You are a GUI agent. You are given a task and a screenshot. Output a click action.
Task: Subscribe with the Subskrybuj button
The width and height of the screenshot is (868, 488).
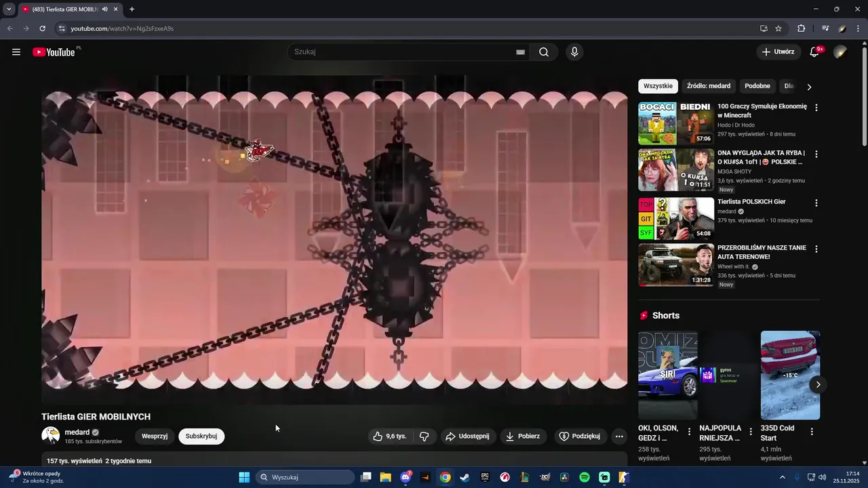point(201,436)
